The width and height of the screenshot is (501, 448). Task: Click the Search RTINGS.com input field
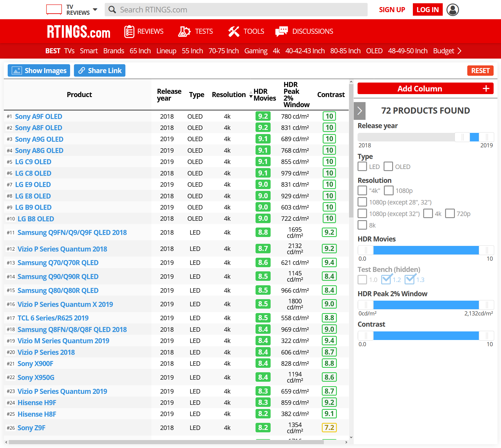point(236,10)
